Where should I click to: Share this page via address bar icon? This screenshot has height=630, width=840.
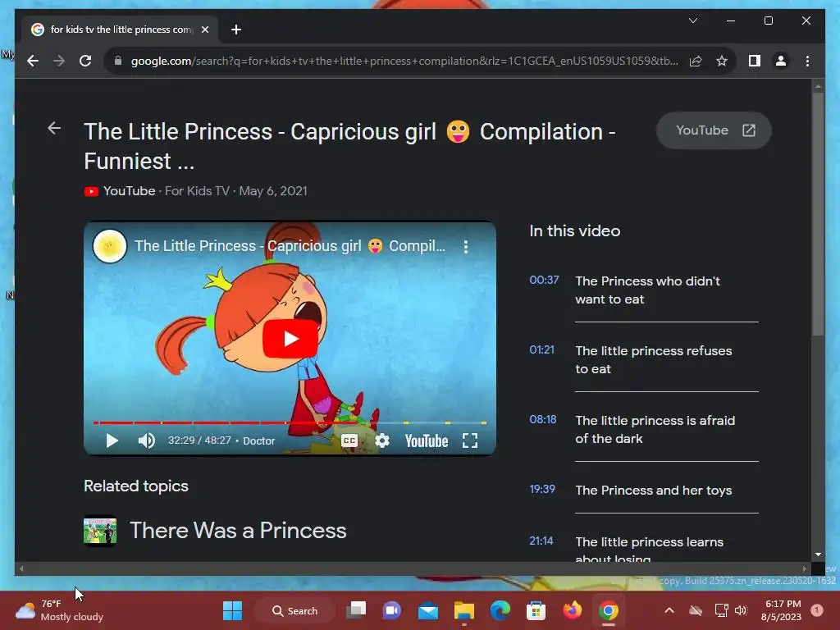[x=696, y=61]
